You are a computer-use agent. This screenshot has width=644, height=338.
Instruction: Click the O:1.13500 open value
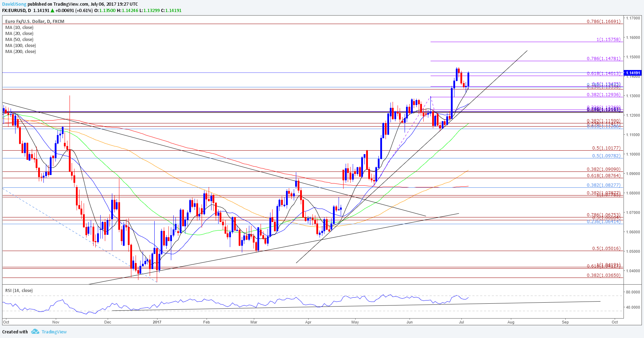[105, 10]
